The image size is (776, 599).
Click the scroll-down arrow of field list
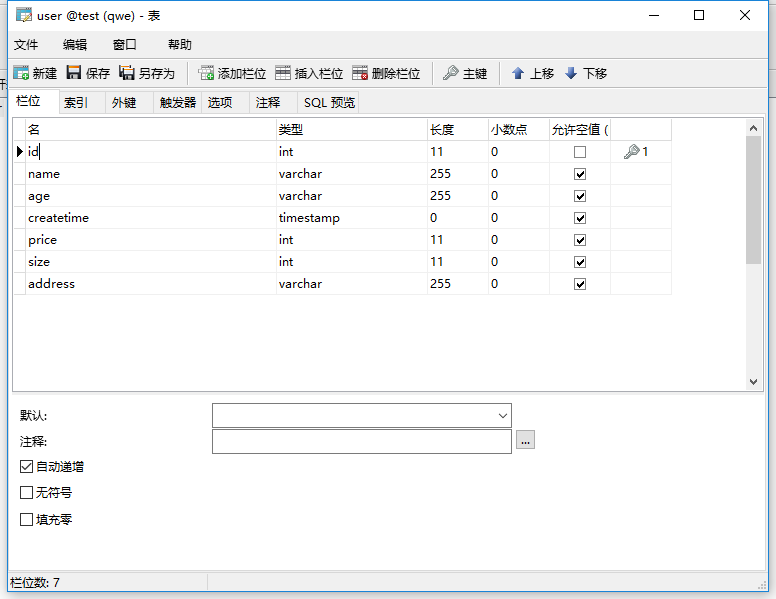754,381
